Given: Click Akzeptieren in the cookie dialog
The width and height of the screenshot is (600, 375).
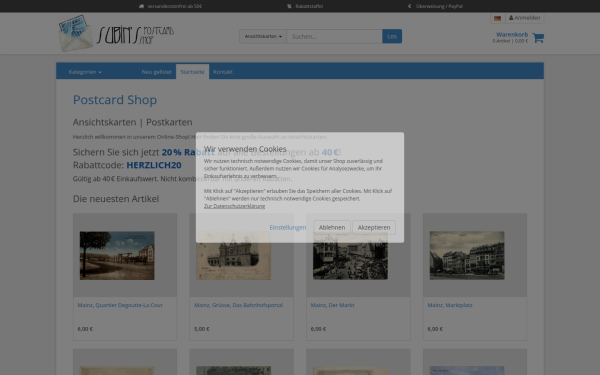Looking at the screenshot, I should point(374,227).
